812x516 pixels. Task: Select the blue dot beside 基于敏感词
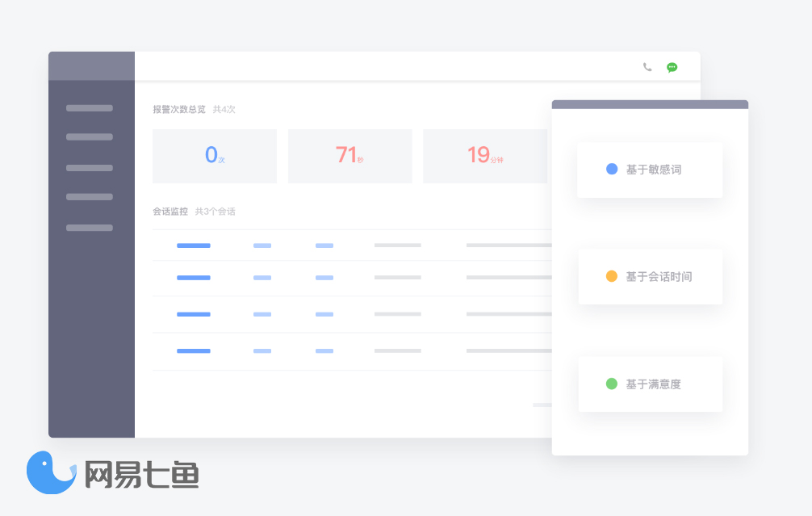(x=612, y=169)
